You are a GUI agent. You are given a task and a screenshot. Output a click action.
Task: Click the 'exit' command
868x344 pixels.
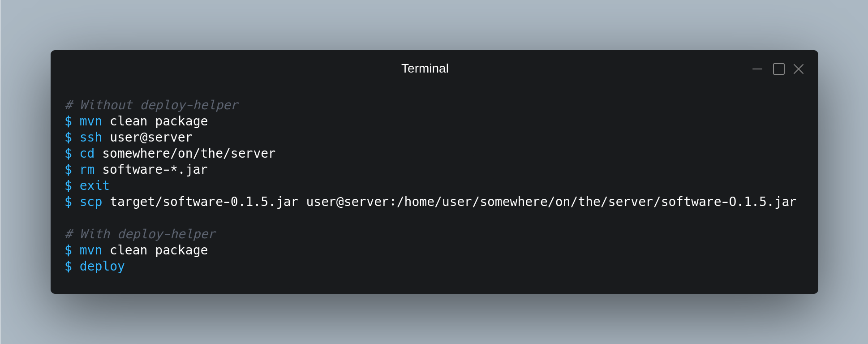coord(95,186)
